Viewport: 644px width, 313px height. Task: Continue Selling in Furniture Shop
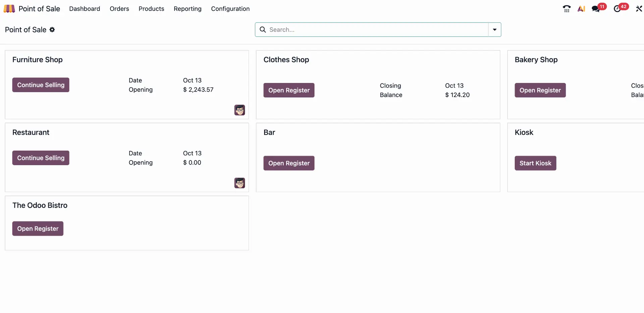[41, 85]
